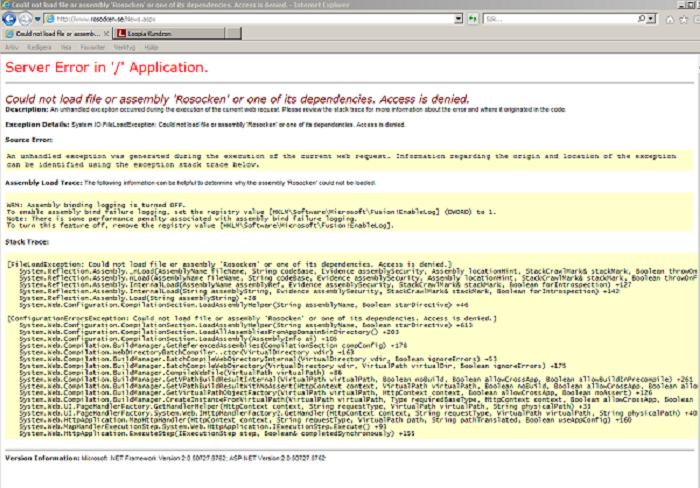Maximize the Internet Explorer window
The height and width of the screenshot is (488, 700).
(x=690, y=5)
